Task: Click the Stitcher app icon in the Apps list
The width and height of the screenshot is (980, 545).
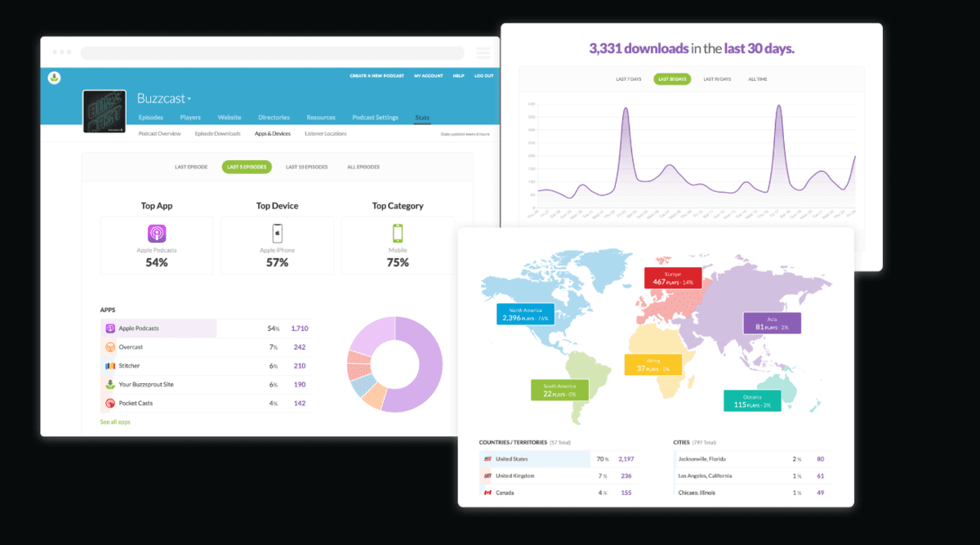Action: 110,366
